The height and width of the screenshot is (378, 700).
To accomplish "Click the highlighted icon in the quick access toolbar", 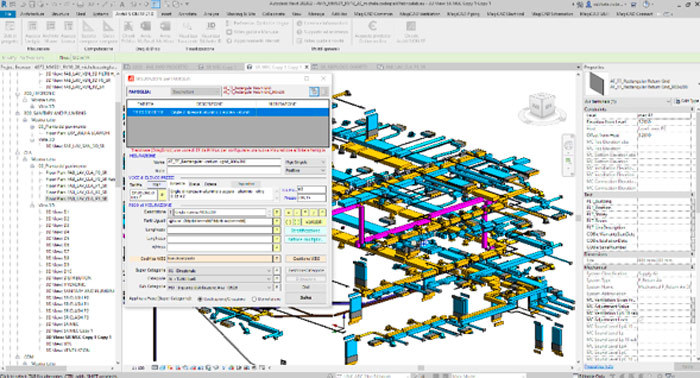I will tap(156, 4).
